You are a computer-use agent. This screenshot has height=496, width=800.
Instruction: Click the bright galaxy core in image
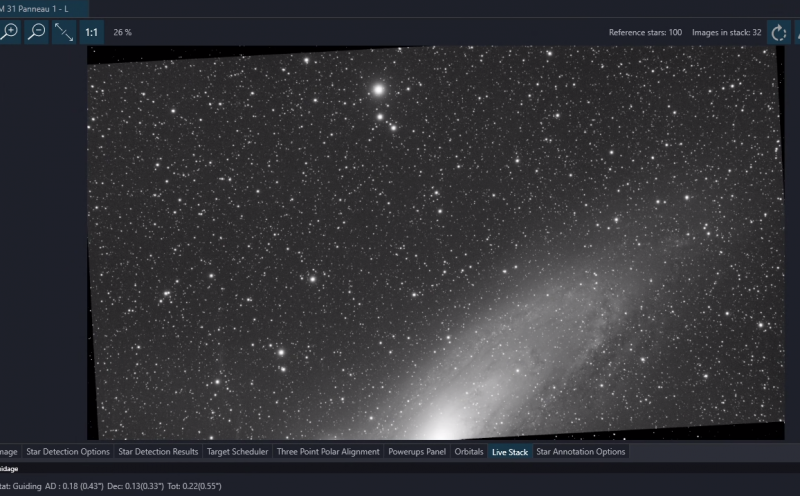pos(443,430)
